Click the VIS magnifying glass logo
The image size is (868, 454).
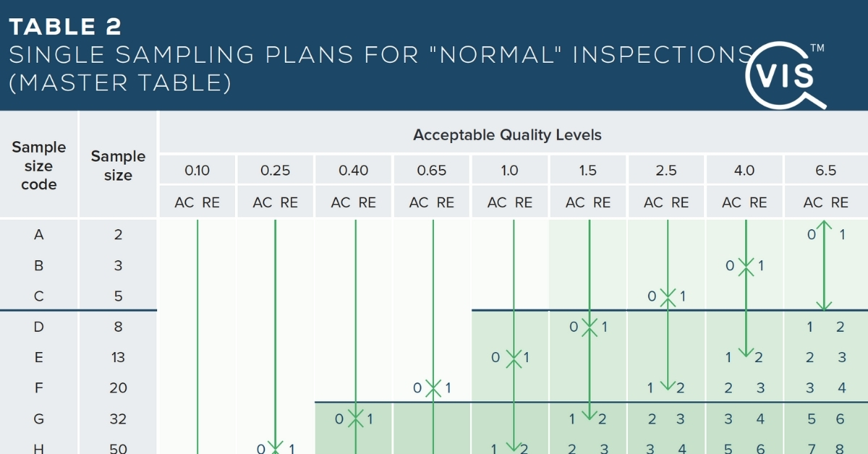tap(784, 74)
